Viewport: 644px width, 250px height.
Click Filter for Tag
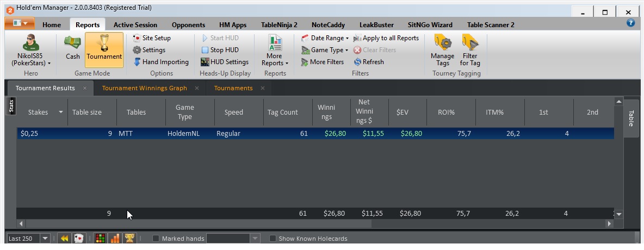470,51
